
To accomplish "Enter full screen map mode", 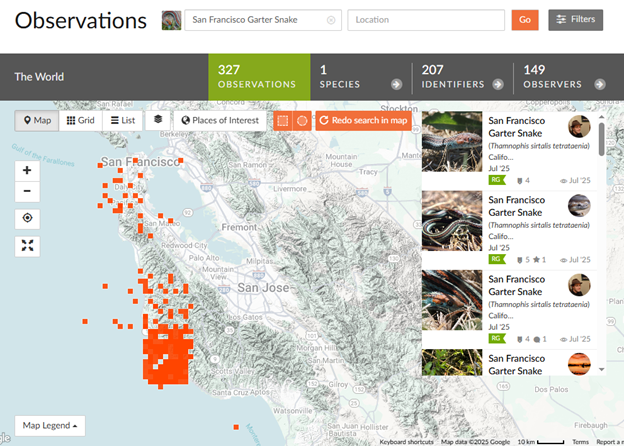I will point(27,245).
